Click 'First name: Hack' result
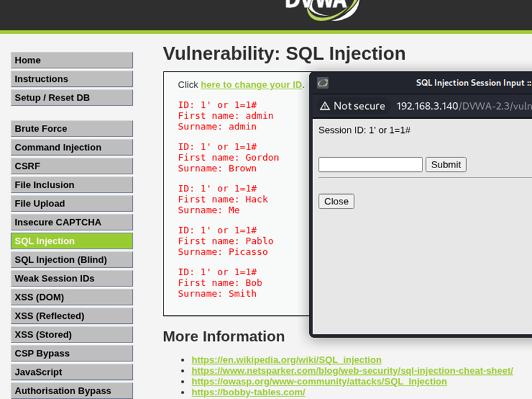This screenshot has height=399, width=532. pos(223,199)
